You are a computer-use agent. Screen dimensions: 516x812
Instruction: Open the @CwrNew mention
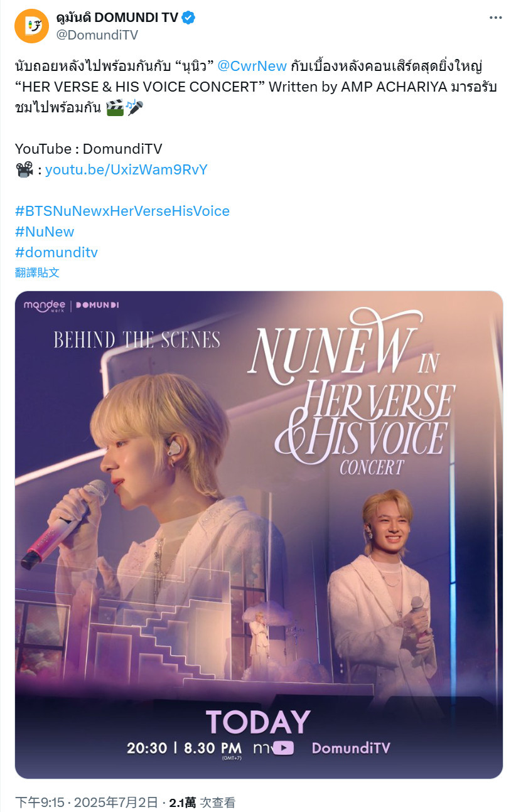(x=252, y=66)
